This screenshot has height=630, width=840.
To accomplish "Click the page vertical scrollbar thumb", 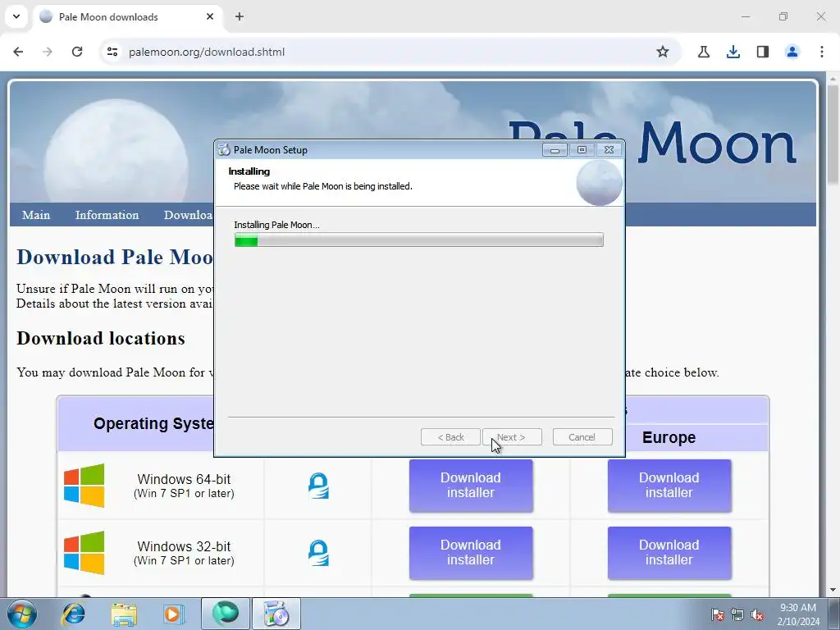I will pyautogui.click(x=833, y=135).
